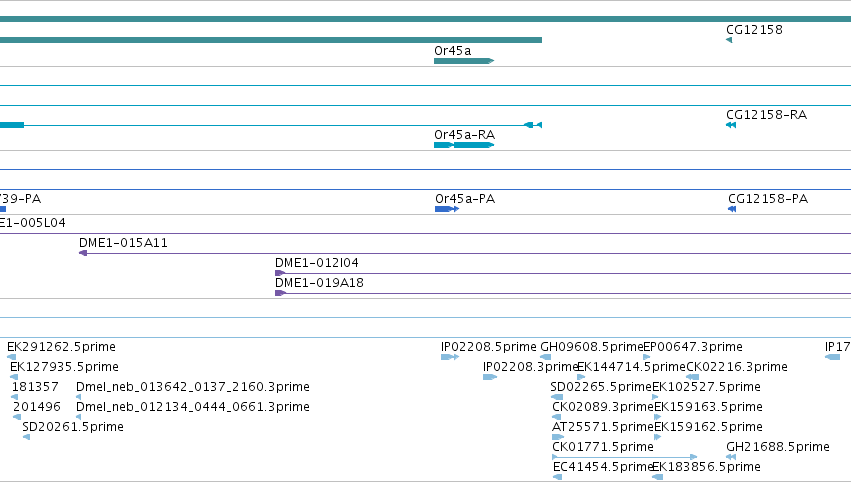The height and width of the screenshot is (482, 851).
Task: Click the GH09608.5prime EST label
Action: (592, 347)
